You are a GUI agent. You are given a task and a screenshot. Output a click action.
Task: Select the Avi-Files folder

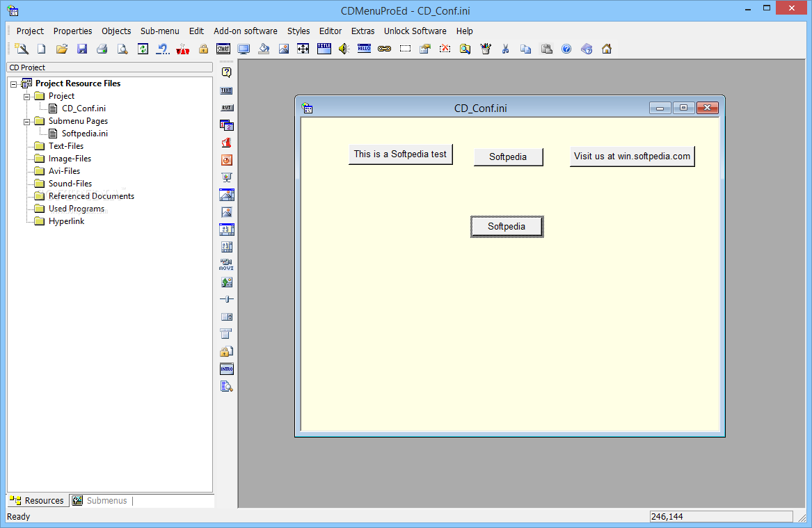[x=64, y=171]
